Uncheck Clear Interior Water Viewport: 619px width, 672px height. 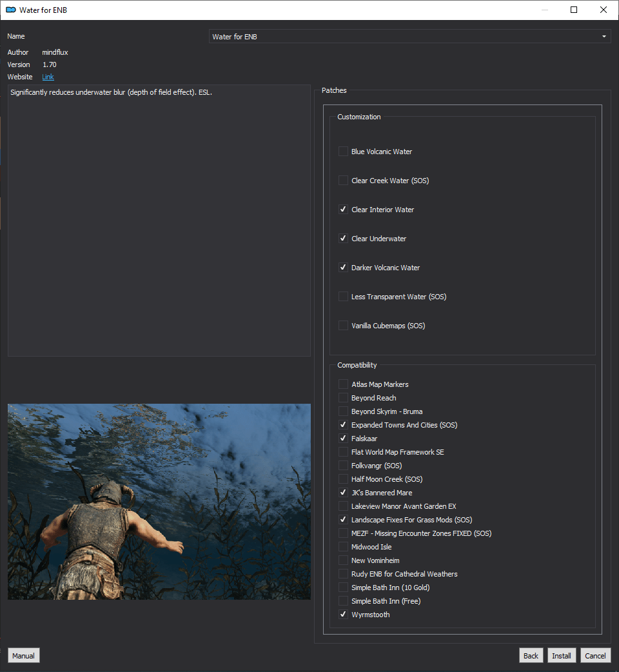point(343,210)
